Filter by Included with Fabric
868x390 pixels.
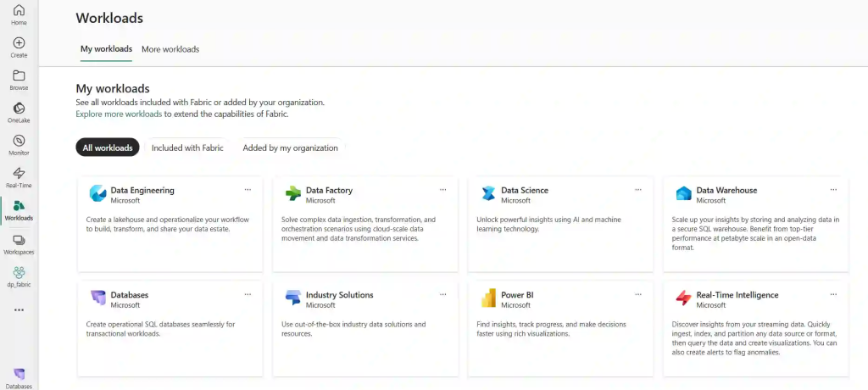tap(187, 148)
